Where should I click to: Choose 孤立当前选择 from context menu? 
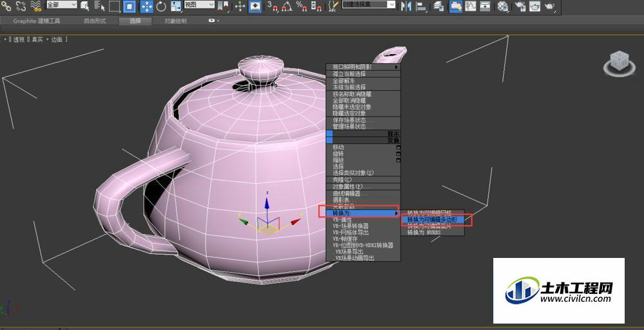[363, 74]
